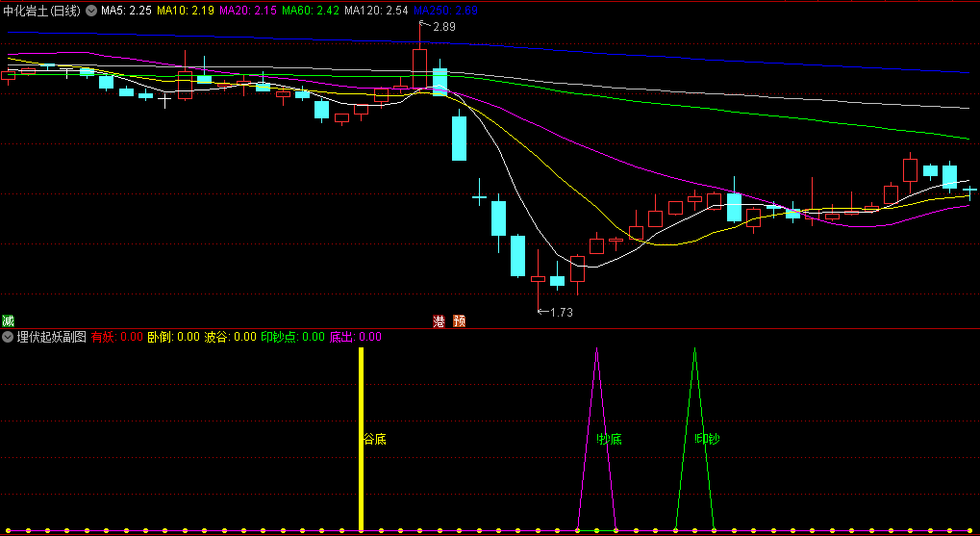
Task: Click the yellow 谷底 signal bar
Action: (x=361, y=439)
